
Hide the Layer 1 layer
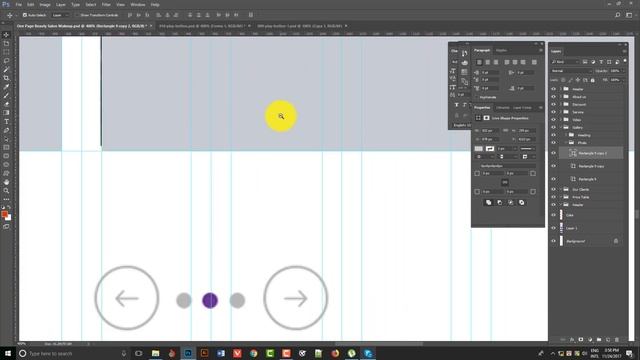click(x=553, y=228)
